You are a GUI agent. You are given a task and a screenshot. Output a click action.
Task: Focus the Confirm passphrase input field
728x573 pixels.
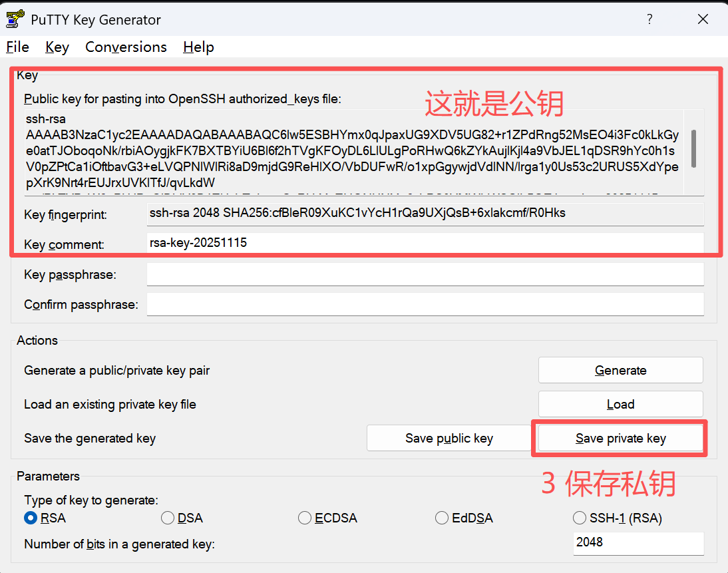pyautogui.click(x=425, y=304)
